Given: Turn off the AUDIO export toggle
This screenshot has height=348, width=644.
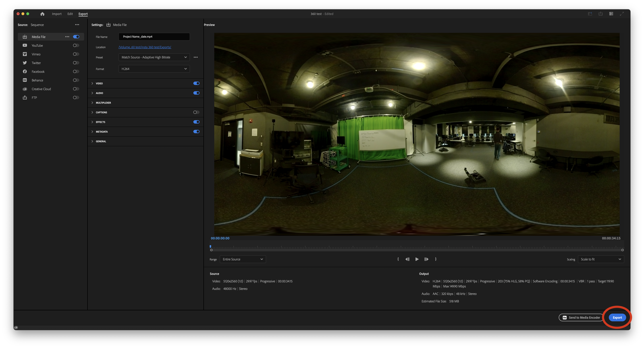Looking at the screenshot, I should pos(197,93).
